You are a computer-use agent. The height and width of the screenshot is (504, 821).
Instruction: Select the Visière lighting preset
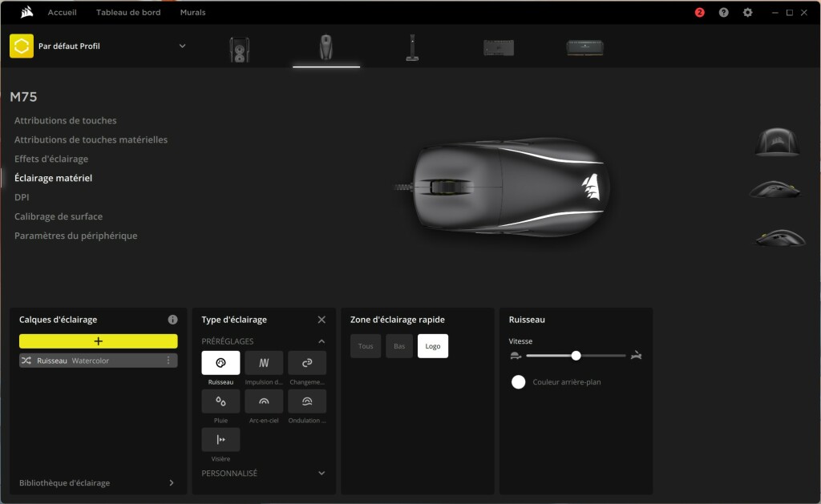coord(220,439)
